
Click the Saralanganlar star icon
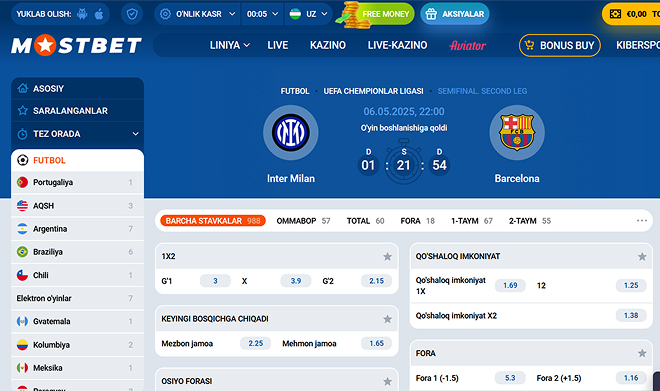(23, 111)
